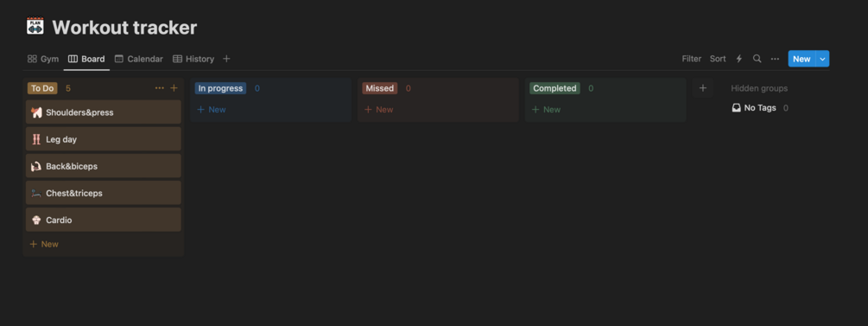Click the Missed group label
This screenshot has width=868, height=326.
point(380,88)
